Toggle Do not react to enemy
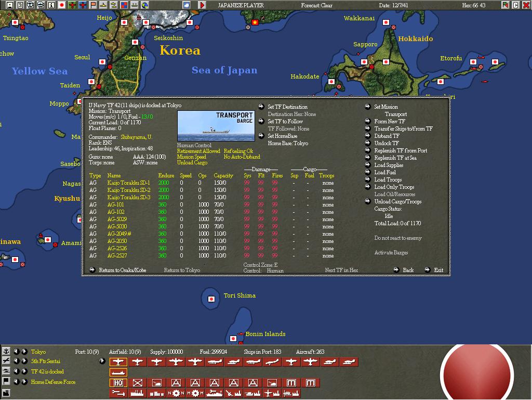Viewport: 532px width, 400px height. click(x=398, y=238)
